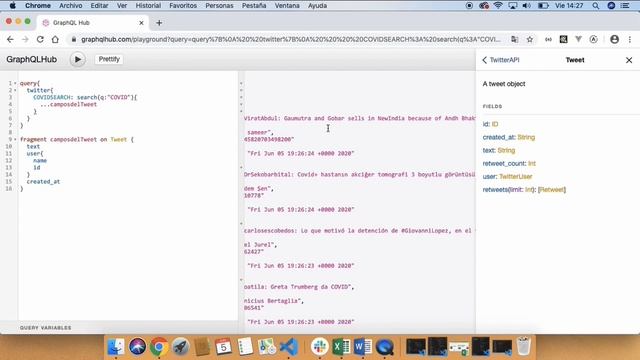
Task: Open Finder from the Dock
Action: 116,347
